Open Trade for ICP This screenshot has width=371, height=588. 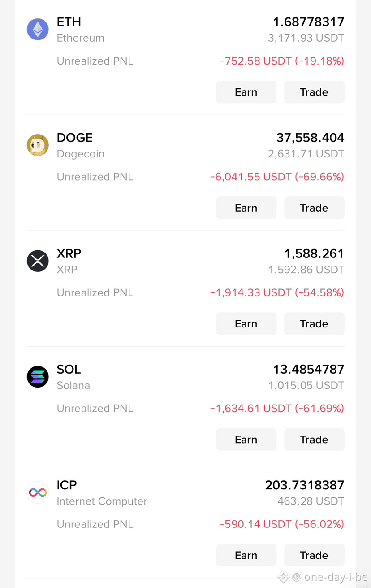tap(314, 555)
